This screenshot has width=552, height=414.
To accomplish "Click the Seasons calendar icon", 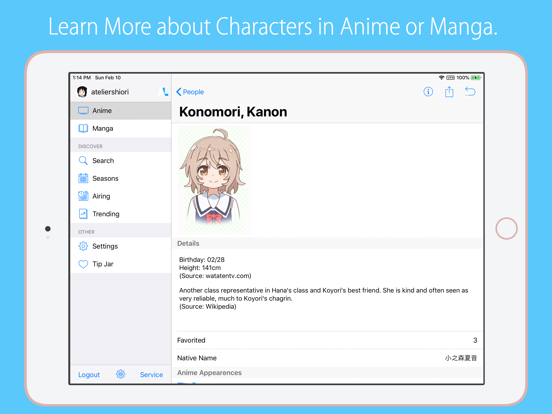I will [83, 178].
